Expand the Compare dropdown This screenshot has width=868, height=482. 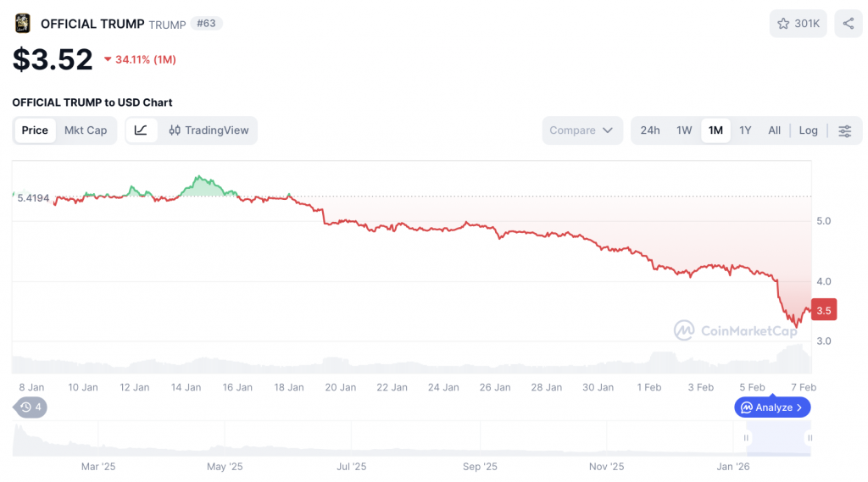[x=581, y=130]
